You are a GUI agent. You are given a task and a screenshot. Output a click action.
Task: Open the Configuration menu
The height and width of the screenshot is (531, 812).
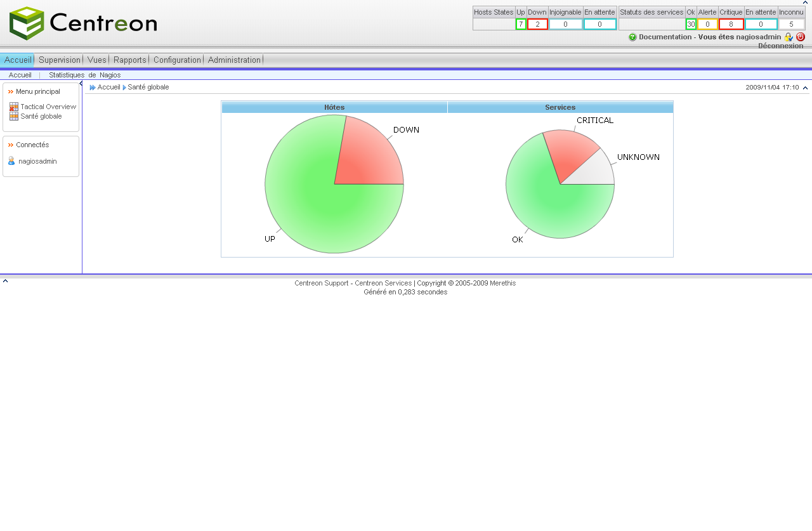click(x=177, y=60)
